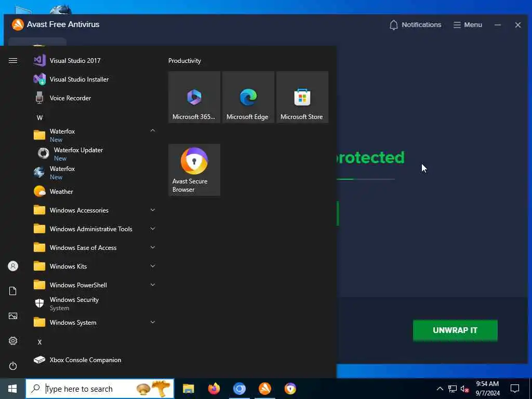Expand Windows Ease of Access folder
This screenshot has height=399, width=532.
click(x=153, y=248)
